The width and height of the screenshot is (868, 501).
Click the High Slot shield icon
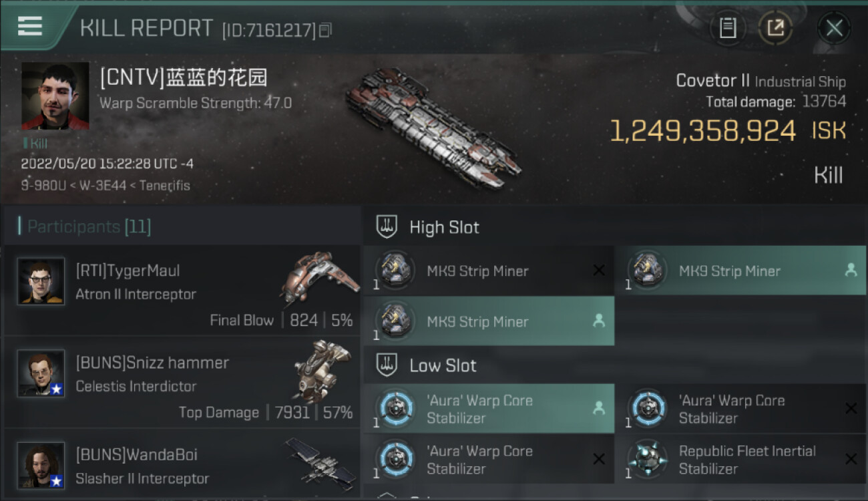[x=387, y=227]
